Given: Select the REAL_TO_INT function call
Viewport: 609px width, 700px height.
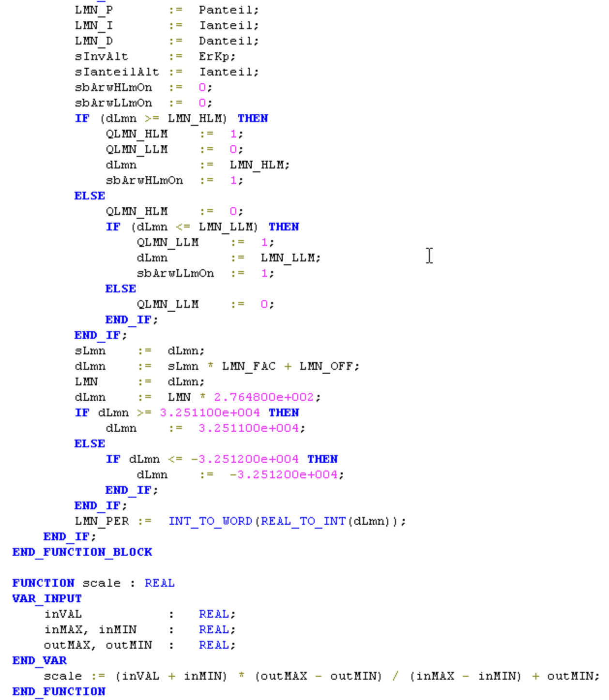Looking at the screenshot, I should [303, 521].
